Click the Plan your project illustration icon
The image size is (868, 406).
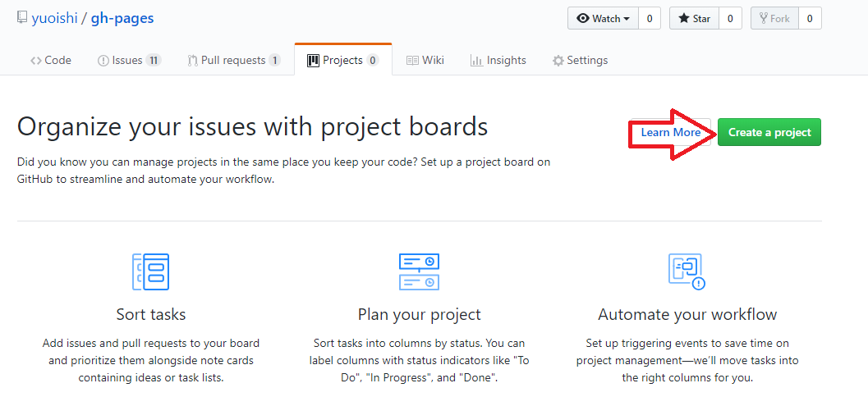pos(419,271)
